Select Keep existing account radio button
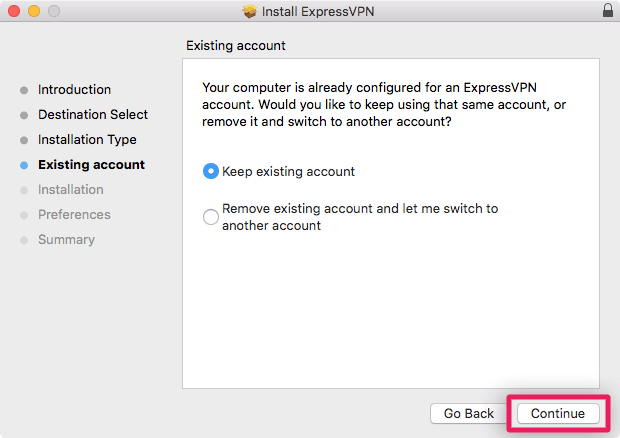 coord(211,171)
